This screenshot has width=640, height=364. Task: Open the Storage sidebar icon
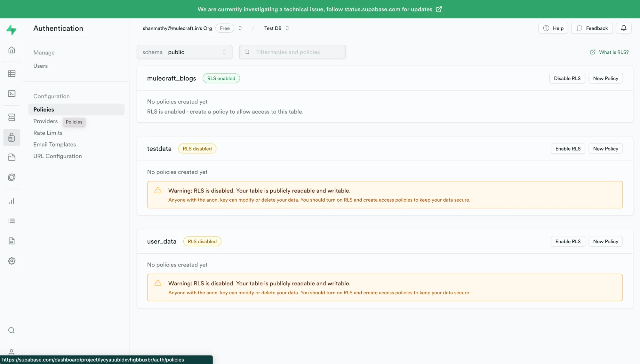click(12, 157)
